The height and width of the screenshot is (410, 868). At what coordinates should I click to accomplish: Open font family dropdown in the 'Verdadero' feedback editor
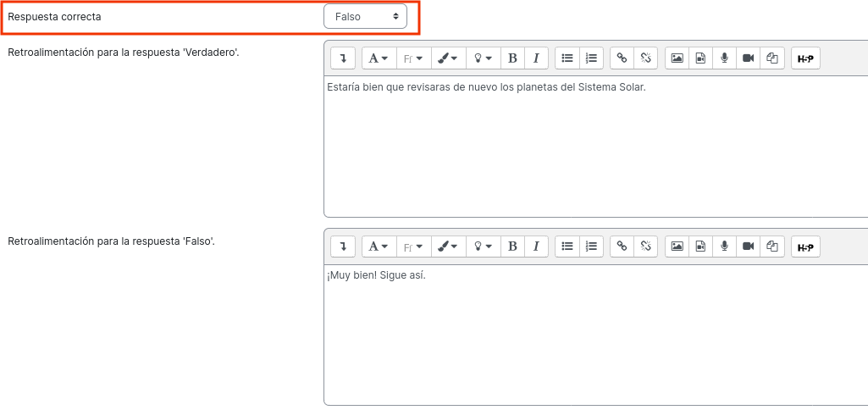413,58
